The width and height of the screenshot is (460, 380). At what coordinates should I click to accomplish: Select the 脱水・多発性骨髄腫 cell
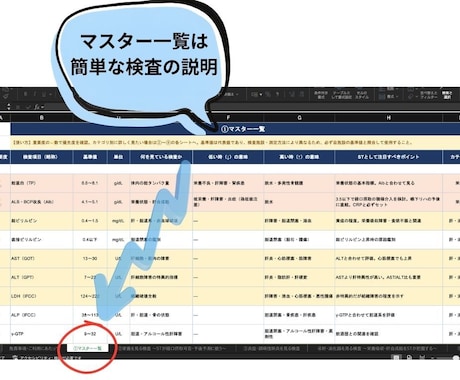[299, 183]
